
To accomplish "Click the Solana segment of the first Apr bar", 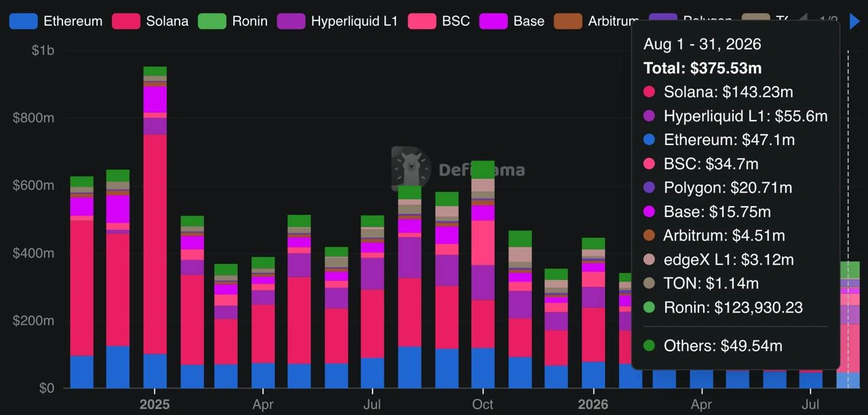I will [263, 334].
